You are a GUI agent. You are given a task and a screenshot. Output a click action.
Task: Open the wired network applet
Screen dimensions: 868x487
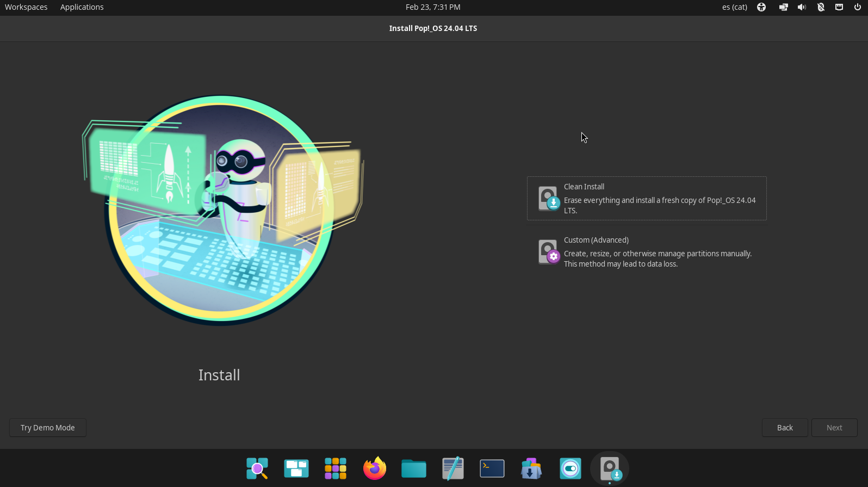(x=839, y=7)
